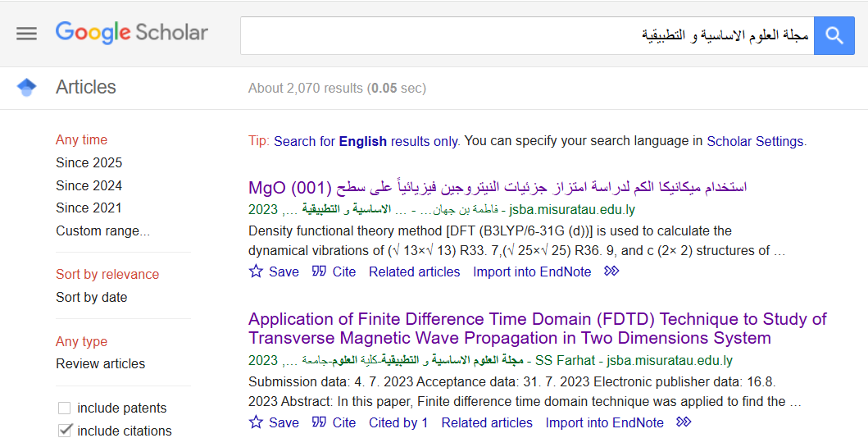Click Import into EndNote for the MgO result
868x438 pixels.
tap(531, 271)
